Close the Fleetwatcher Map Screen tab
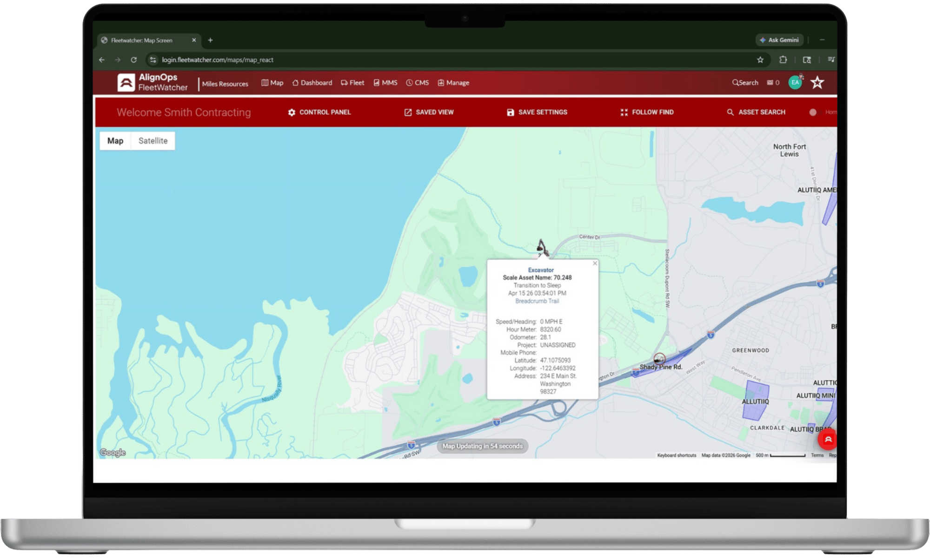Screen dimensions: 930x560 click(194, 40)
